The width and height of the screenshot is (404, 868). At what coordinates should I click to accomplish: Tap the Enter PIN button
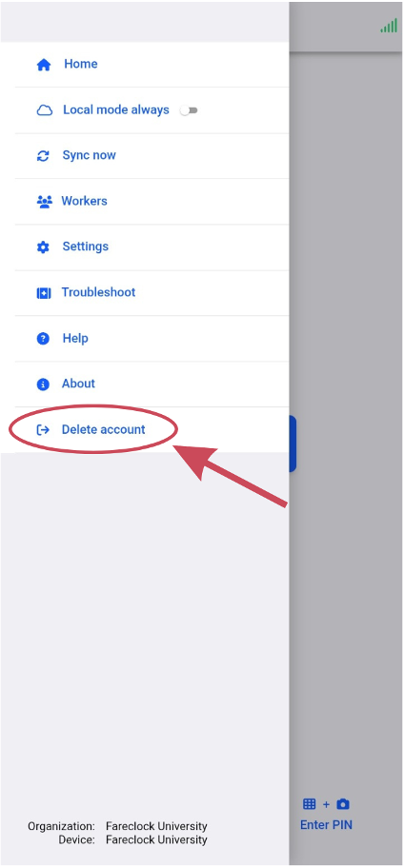coord(326,815)
